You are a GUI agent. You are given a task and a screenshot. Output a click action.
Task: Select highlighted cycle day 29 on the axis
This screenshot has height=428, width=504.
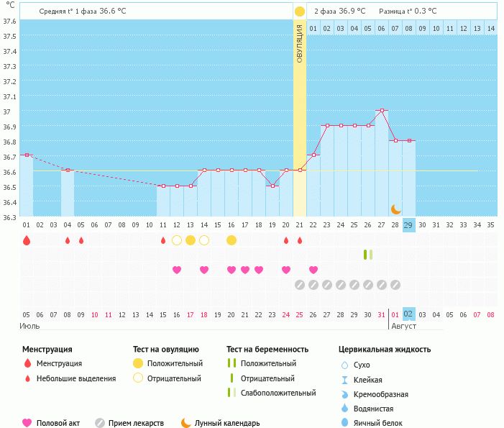pyautogui.click(x=408, y=225)
